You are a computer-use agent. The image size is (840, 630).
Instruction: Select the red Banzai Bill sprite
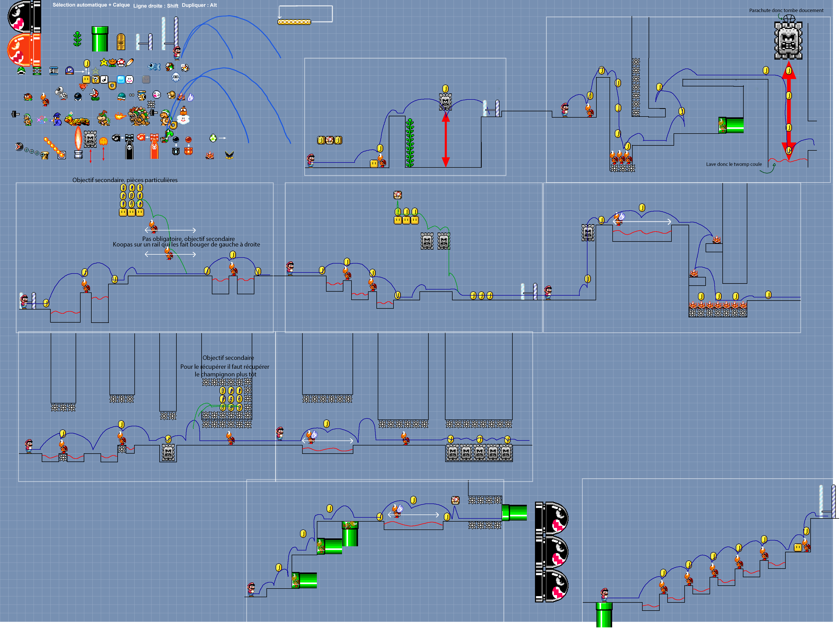24,49
